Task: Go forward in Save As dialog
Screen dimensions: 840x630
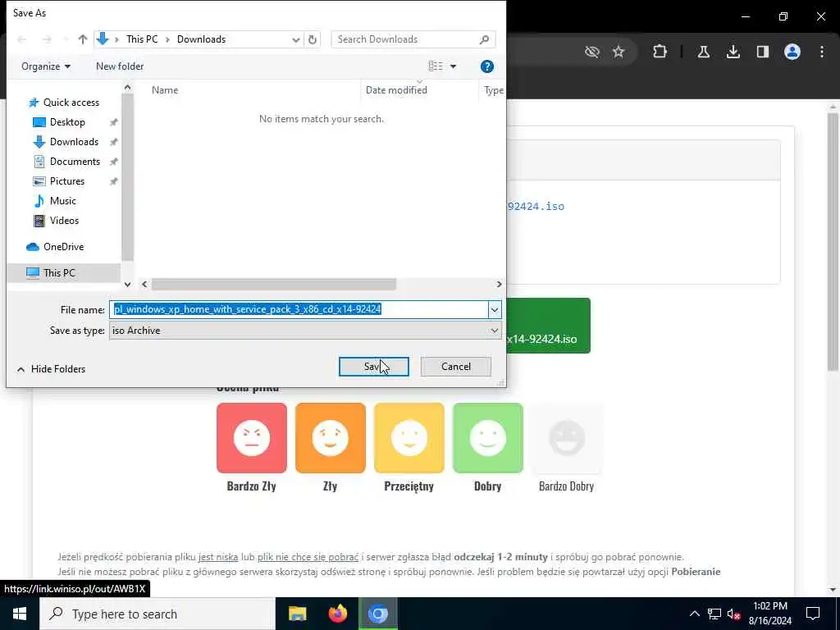Action: point(47,39)
